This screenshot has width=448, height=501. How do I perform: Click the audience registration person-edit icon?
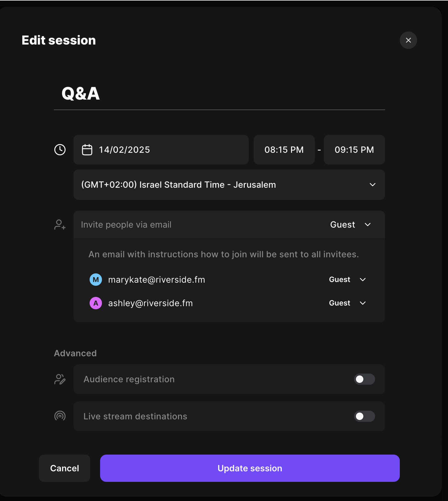pyautogui.click(x=60, y=379)
